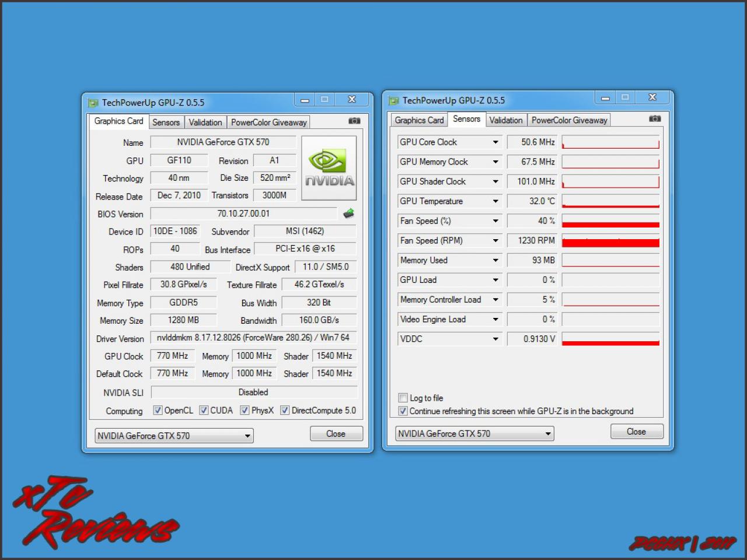The height and width of the screenshot is (560, 747).
Task: Click the GPU Temperature reading 32.0 °C
Action: [532, 201]
